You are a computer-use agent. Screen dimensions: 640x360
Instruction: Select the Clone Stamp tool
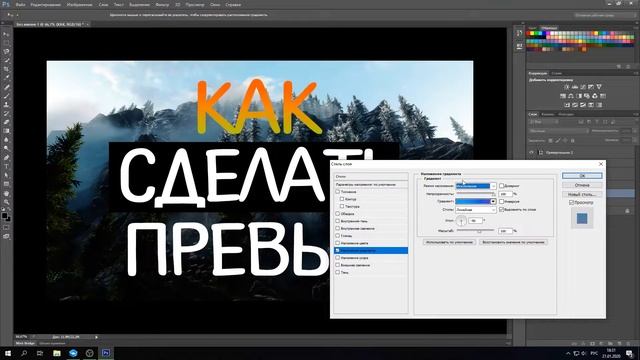pyautogui.click(x=6, y=105)
